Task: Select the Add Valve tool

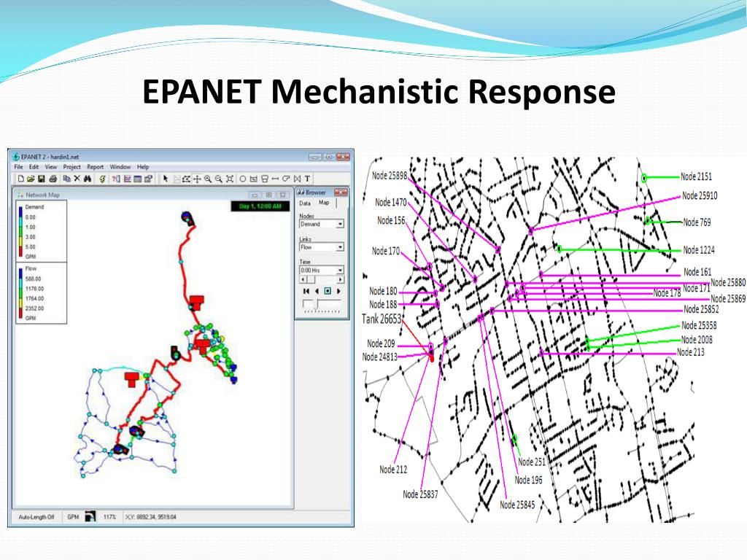Action: tap(298, 179)
